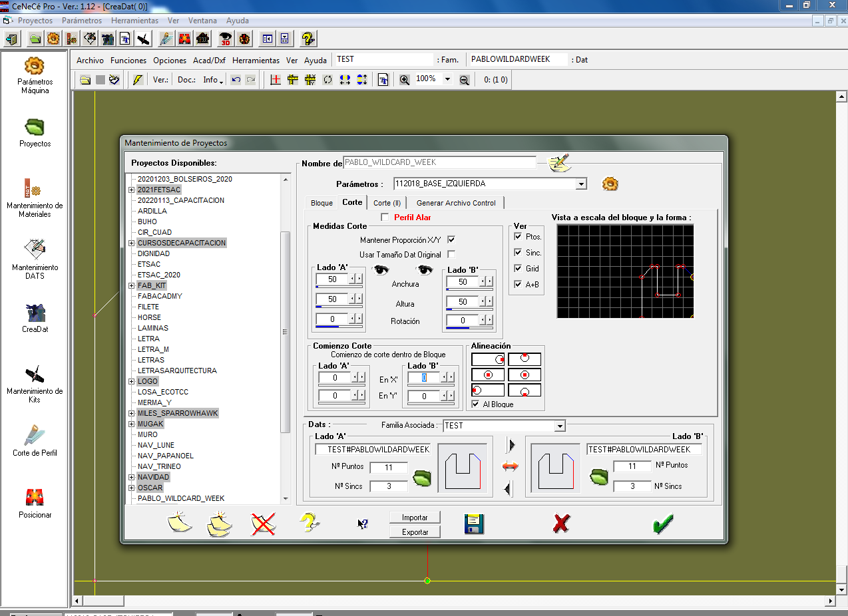Click the red X cancel icon
Viewport: 848px width, 616px height.
click(x=561, y=524)
